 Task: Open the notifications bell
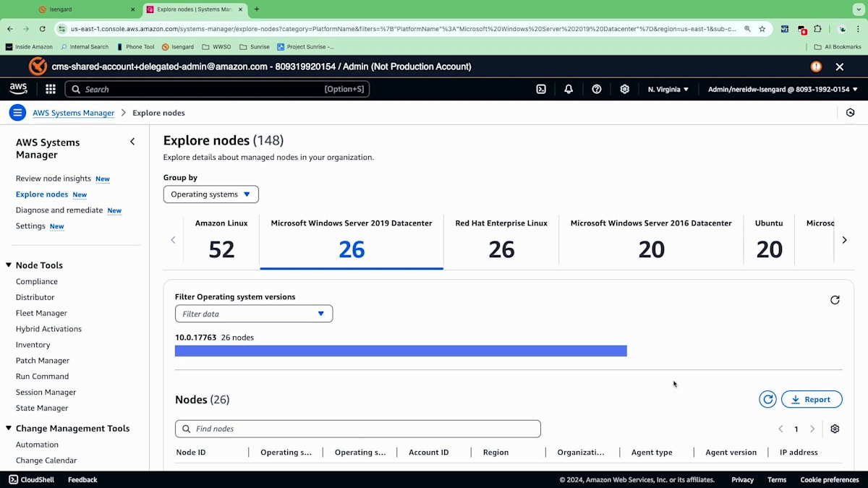tap(569, 89)
